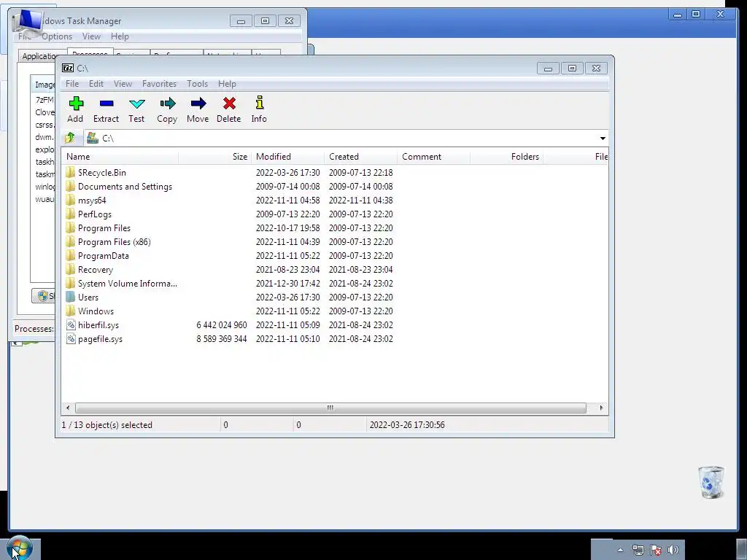747x560 pixels.
Task: Go up one folder level icon
Action: pyautogui.click(x=70, y=138)
